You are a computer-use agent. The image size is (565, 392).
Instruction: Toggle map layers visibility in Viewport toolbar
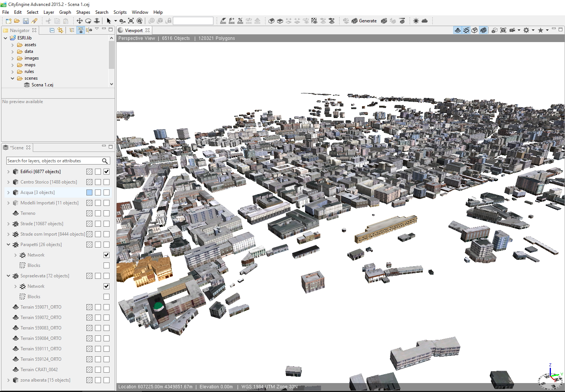[x=458, y=30]
